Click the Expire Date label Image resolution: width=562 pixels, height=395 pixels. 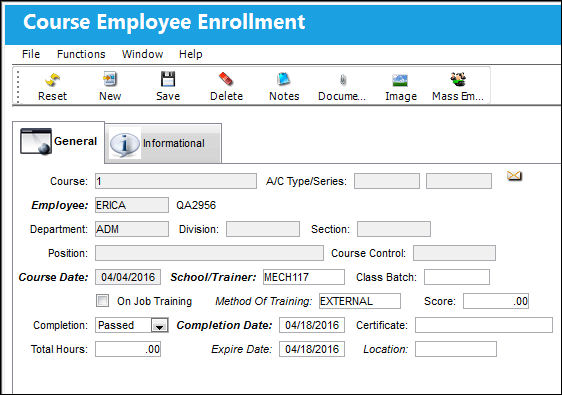[242, 349]
